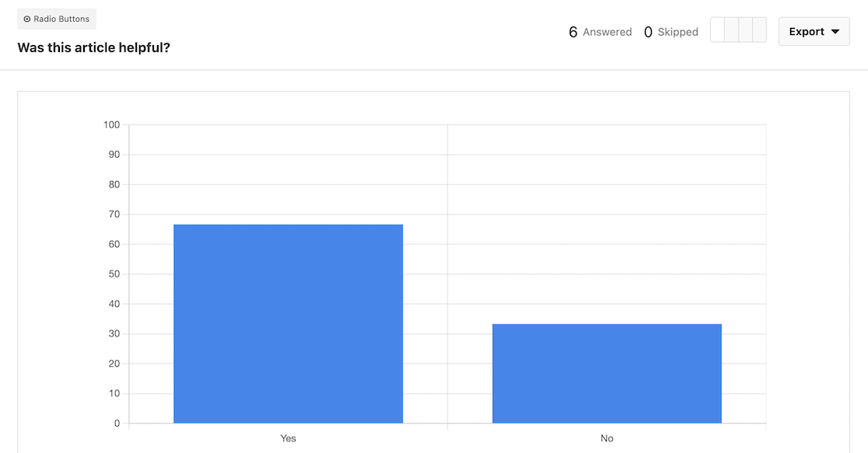Image resolution: width=868 pixels, height=453 pixels.
Task: Click the Export dropdown arrow
Action: point(835,32)
